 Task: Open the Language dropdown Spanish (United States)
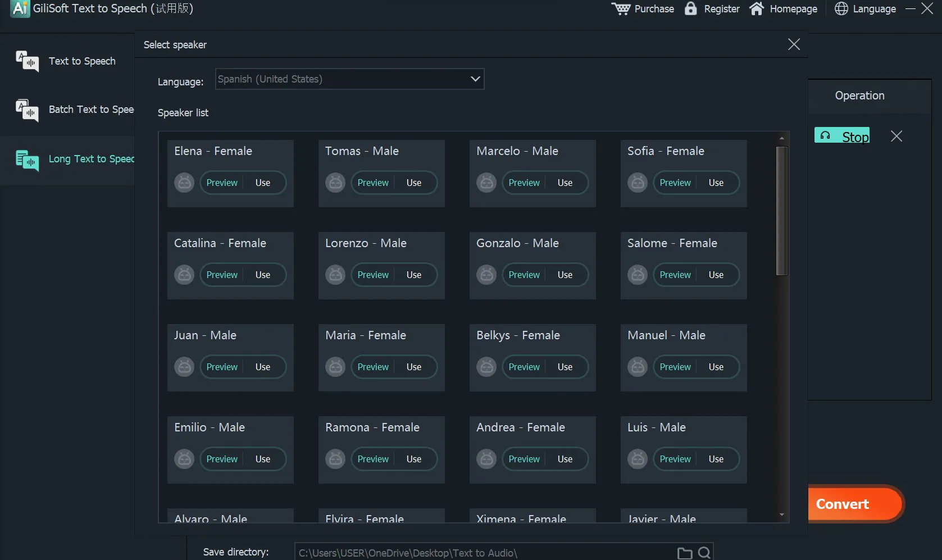(349, 79)
